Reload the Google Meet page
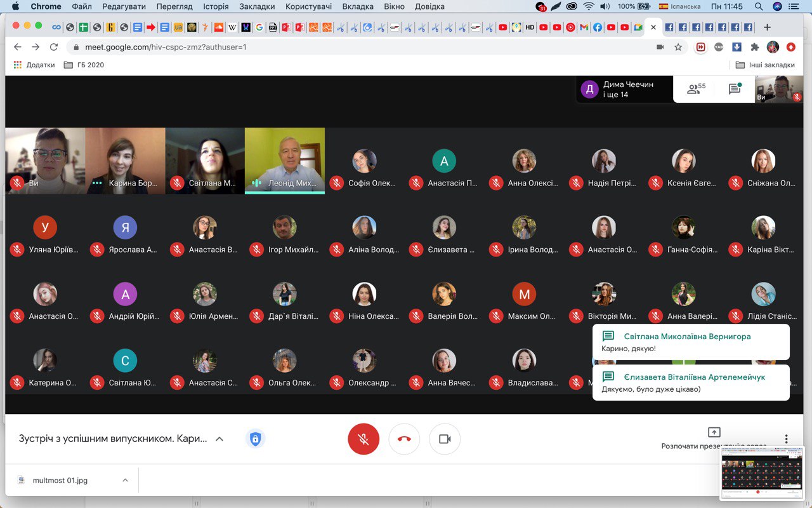This screenshot has height=508, width=812. click(54, 47)
